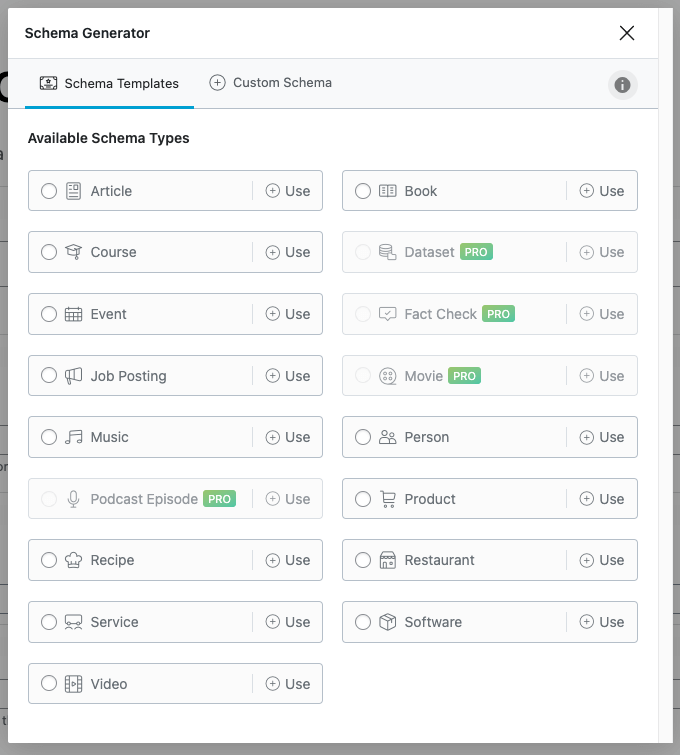Image resolution: width=680 pixels, height=755 pixels.
Task: Click the Music note icon
Action: [73, 437]
